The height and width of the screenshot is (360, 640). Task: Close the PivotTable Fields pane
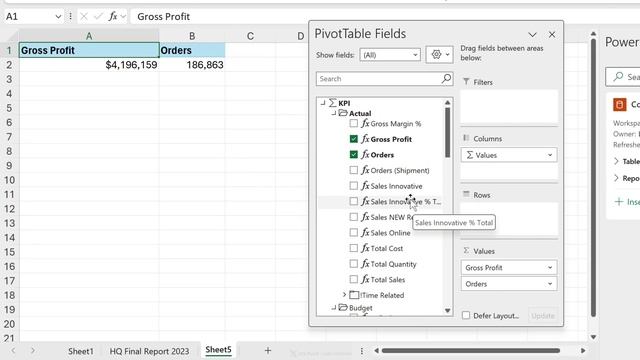[552, 35]
